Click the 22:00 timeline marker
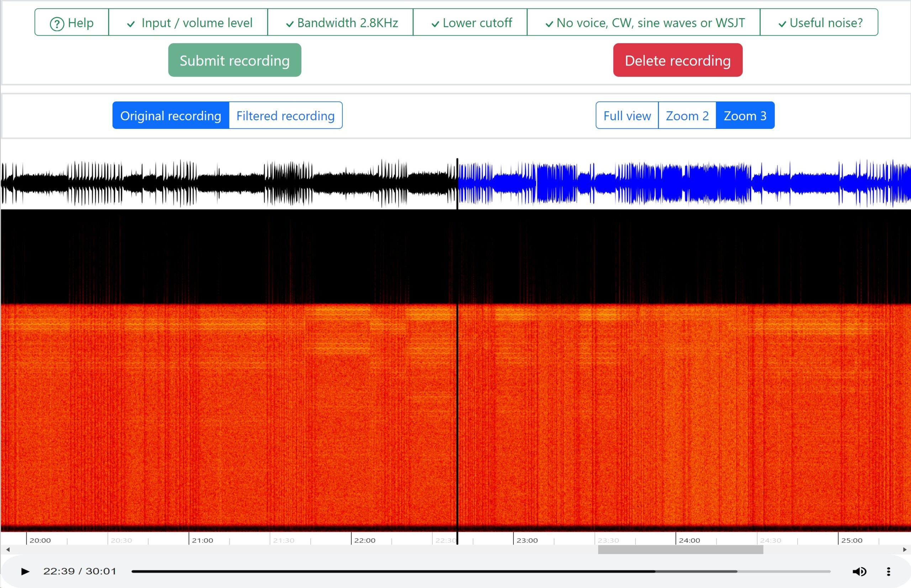The image size is (911, 588). coord(365,540)
